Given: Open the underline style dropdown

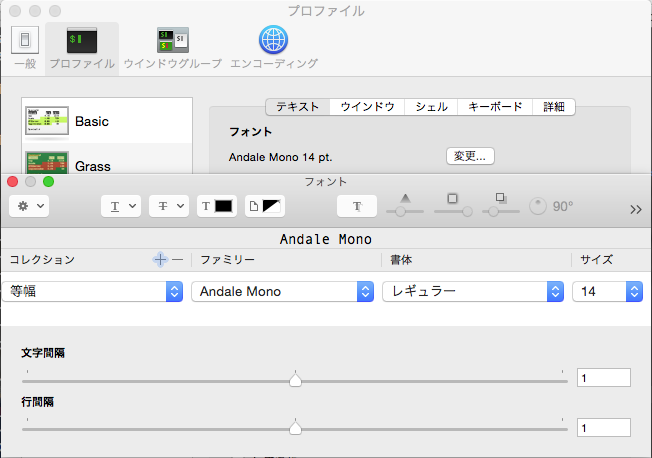Looking at the screenshot, I should 122,206.
